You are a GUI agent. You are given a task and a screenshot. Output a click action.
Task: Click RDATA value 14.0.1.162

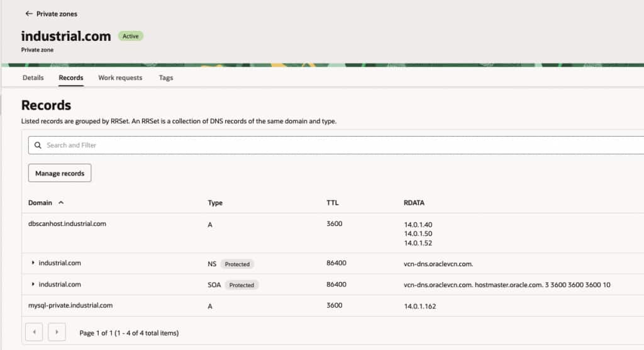[x=419, y=306]
